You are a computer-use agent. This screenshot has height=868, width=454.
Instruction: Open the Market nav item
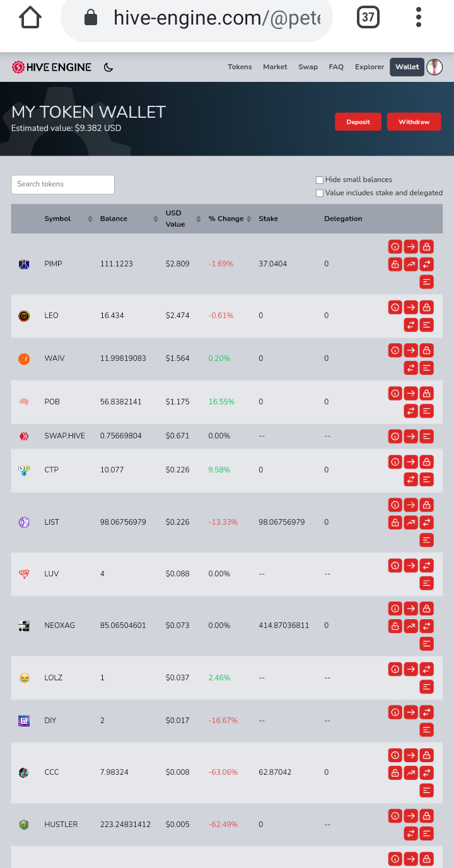tap(275, 67)
